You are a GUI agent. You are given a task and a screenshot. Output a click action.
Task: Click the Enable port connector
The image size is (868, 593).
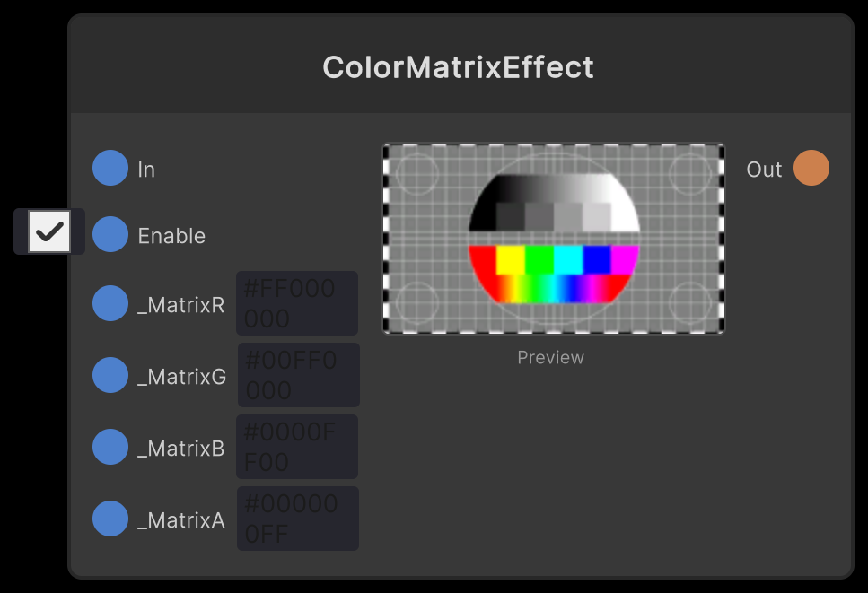(110, 234)
